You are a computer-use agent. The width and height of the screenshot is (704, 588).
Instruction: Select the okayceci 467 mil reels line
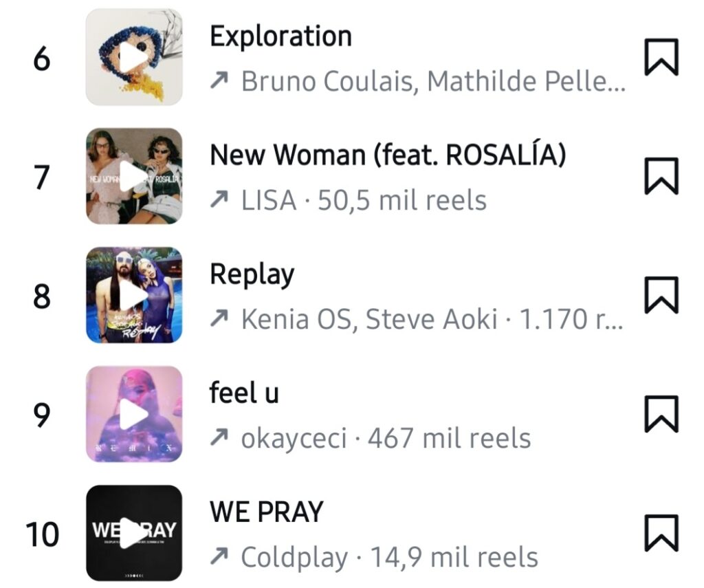pos(386,438)
